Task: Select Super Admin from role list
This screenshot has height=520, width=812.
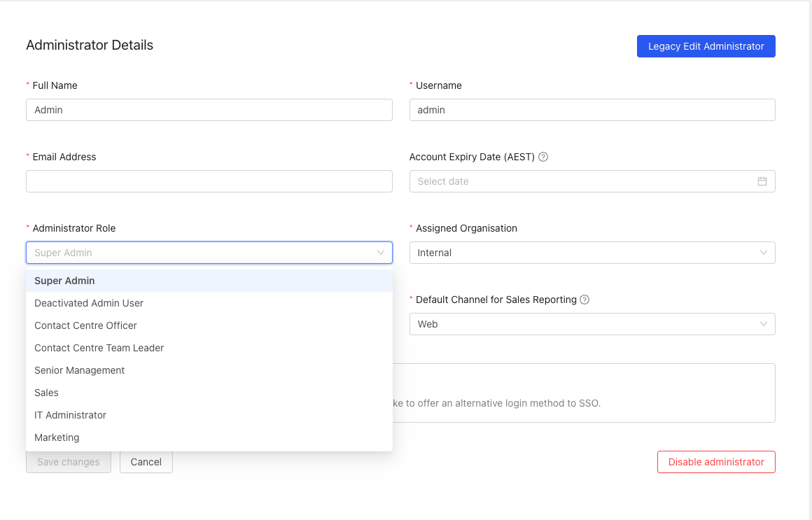Action: [64, 281]
